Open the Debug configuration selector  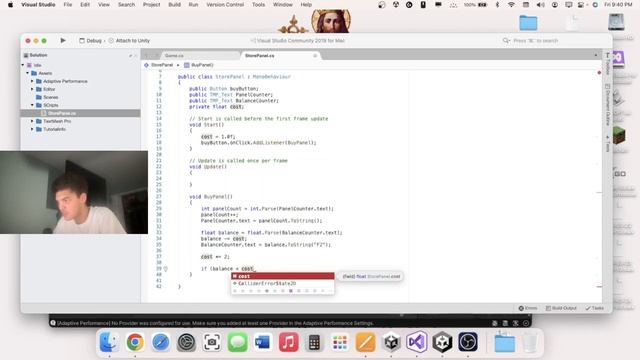coord(91,41)
